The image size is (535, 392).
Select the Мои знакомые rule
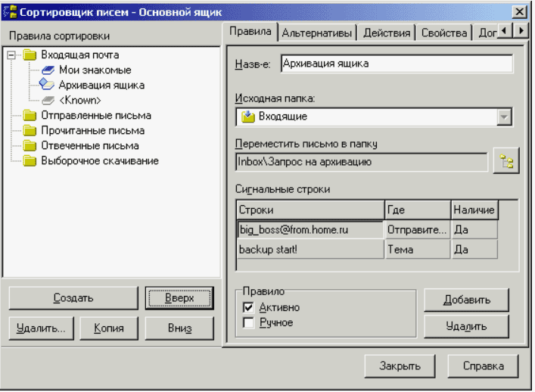95,70
